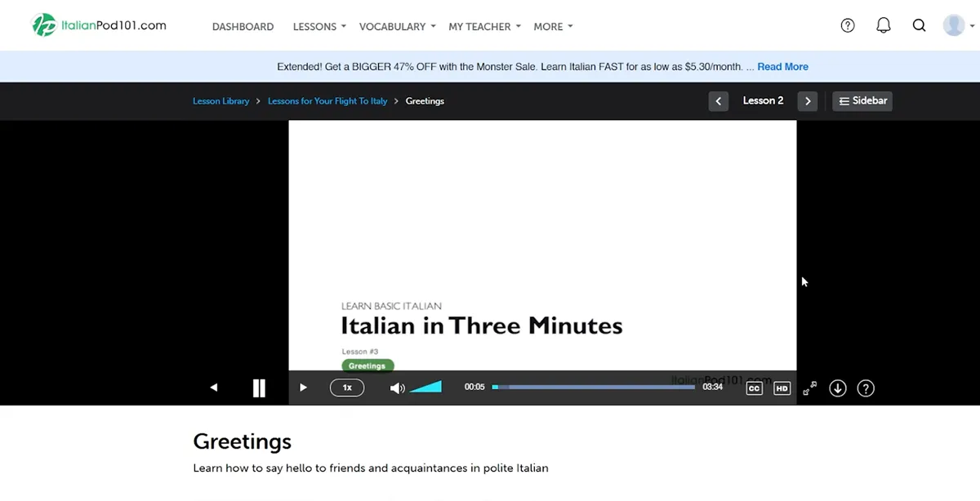The height and width of the screenshot is (501, 980).
Task: Go to the Dashboard menu item
Action: coord(243,26)
